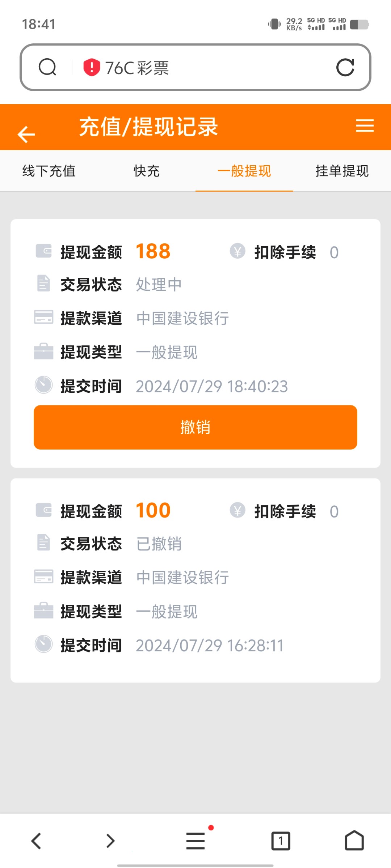
Task: Tap the 100 withdrawal amount
Action: tap(153, 511)
